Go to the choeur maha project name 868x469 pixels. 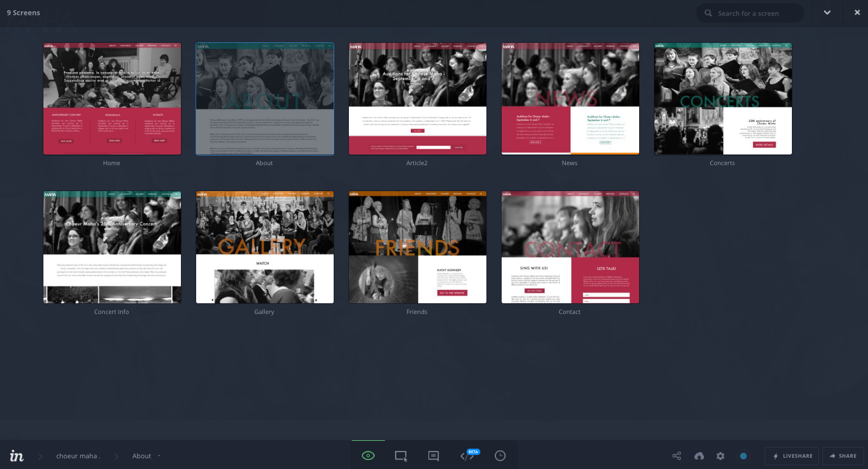tap(78, 456)
